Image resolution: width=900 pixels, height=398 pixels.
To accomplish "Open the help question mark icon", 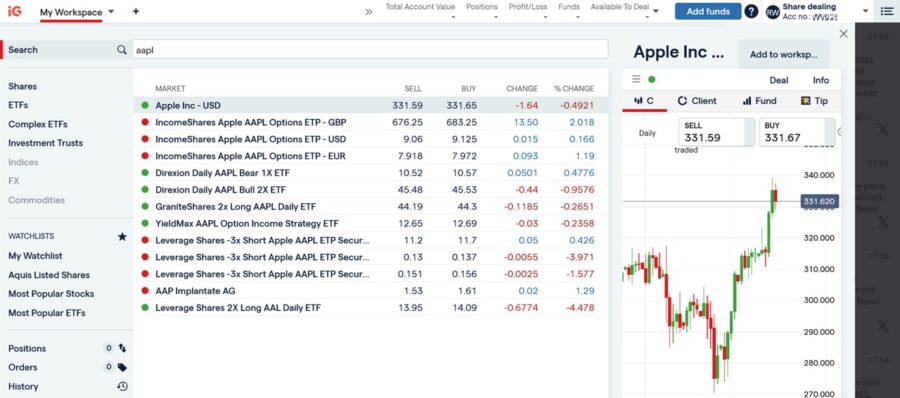I will click(751, 11).
